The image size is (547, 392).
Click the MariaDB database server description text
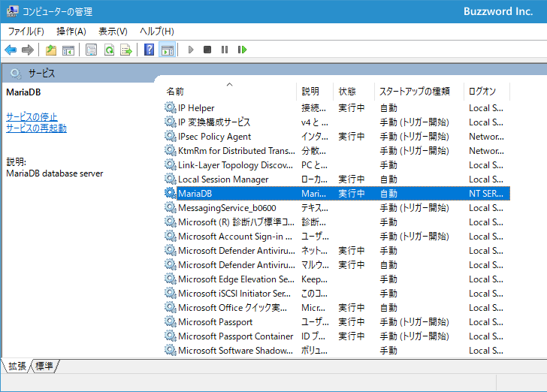(55, 173)
